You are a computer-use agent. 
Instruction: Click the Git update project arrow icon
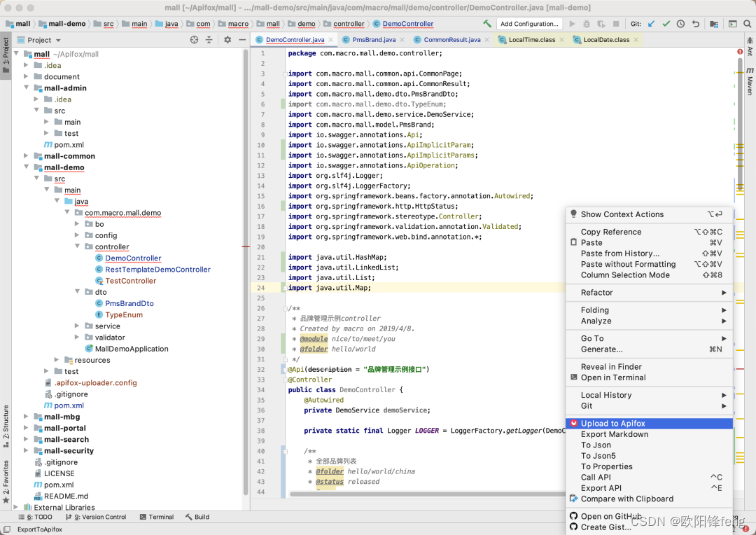click(x=652, y=24)
